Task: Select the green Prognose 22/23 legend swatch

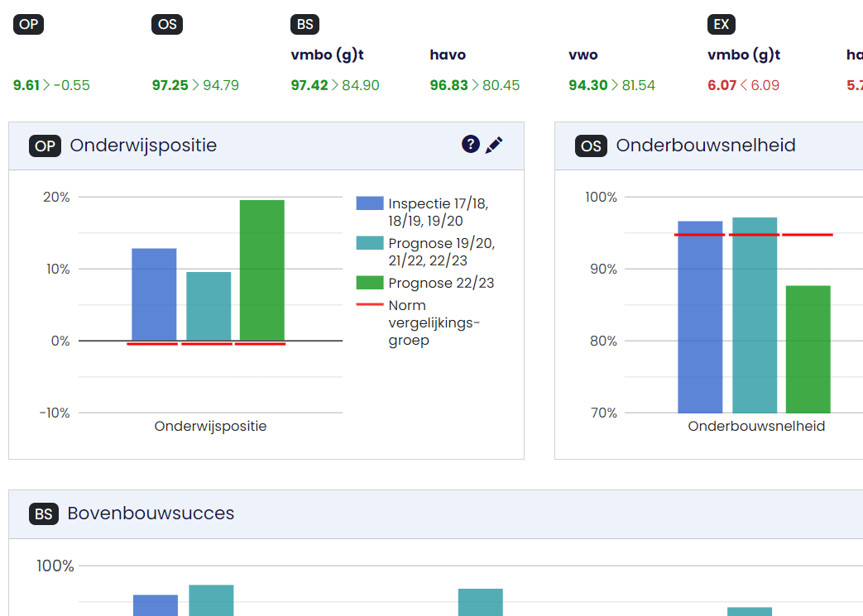Action: (x=370, y=283)
